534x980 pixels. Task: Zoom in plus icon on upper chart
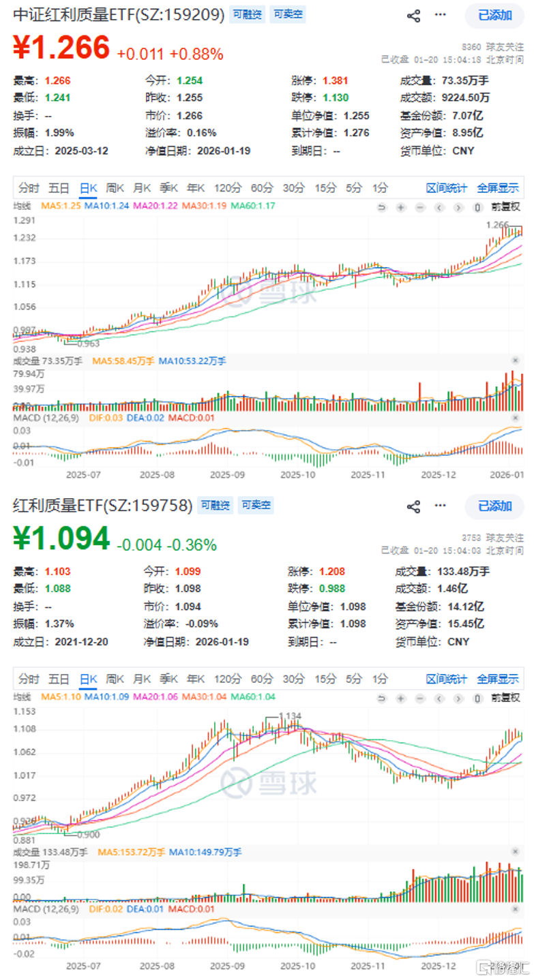click(401, 207)
